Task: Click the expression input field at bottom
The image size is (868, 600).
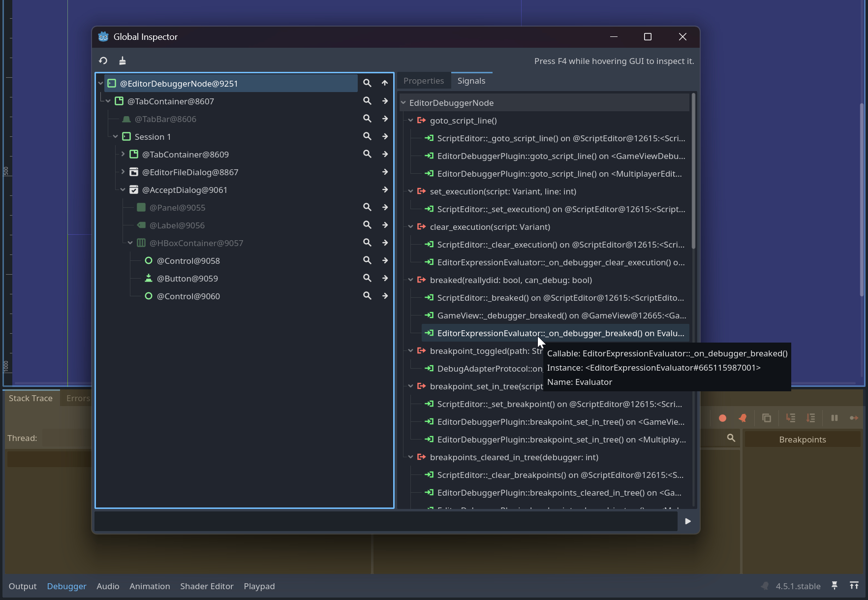Action: click(x=386, y=521)
